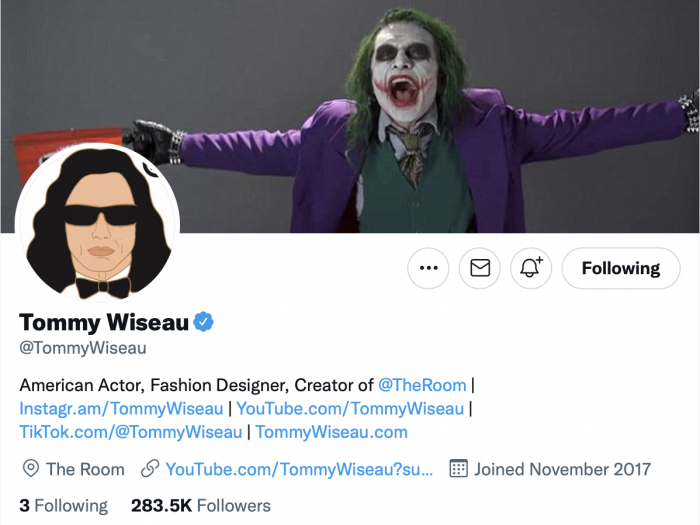Click the Tommy Wiseau display name
This screenshot has width=700, height=525.
point(104,322)
